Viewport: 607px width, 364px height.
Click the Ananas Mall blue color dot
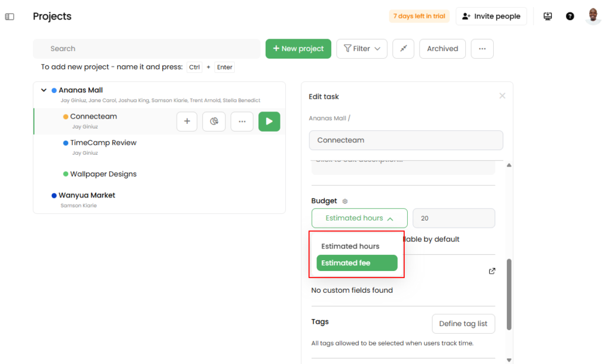point(54,90)
